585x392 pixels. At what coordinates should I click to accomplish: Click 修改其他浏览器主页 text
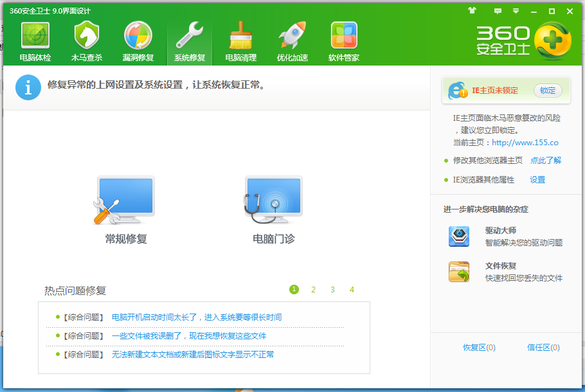point(488,161)
